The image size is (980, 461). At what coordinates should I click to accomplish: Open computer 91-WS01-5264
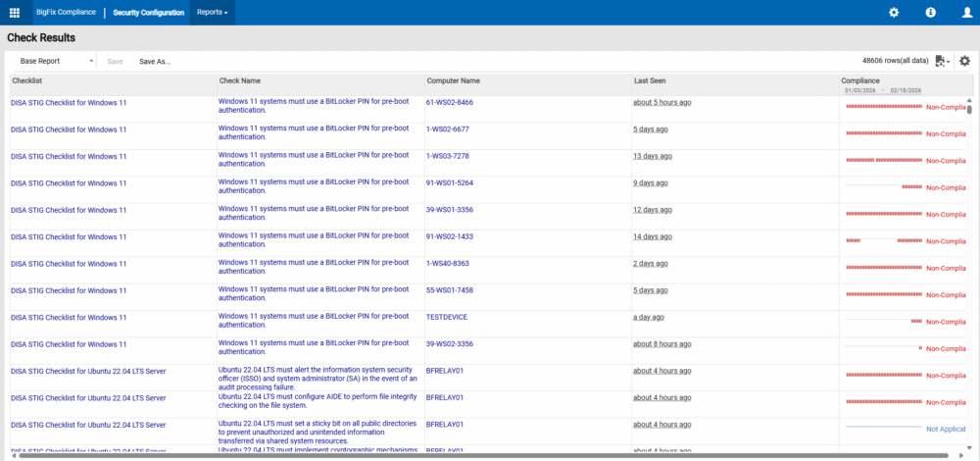click(450, 183)
